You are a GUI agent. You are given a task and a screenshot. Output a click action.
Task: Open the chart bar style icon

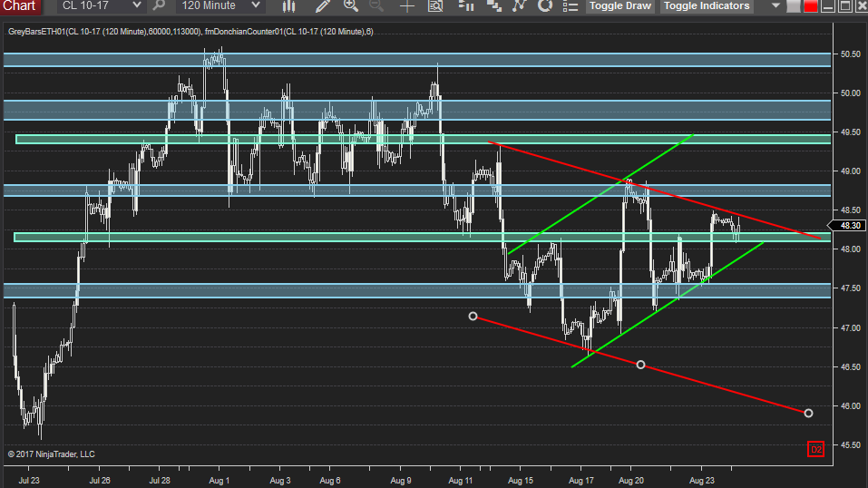coord(289,6)
